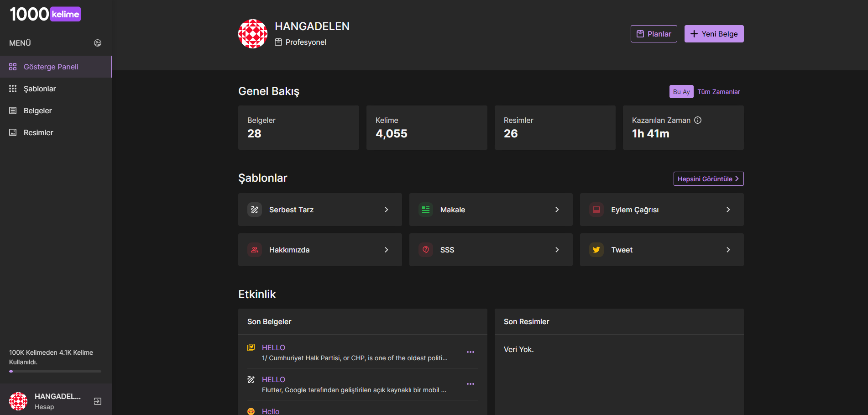The image size is (868, 415).
Task: Click the Yeni Belge button
Action: (714, 34)
